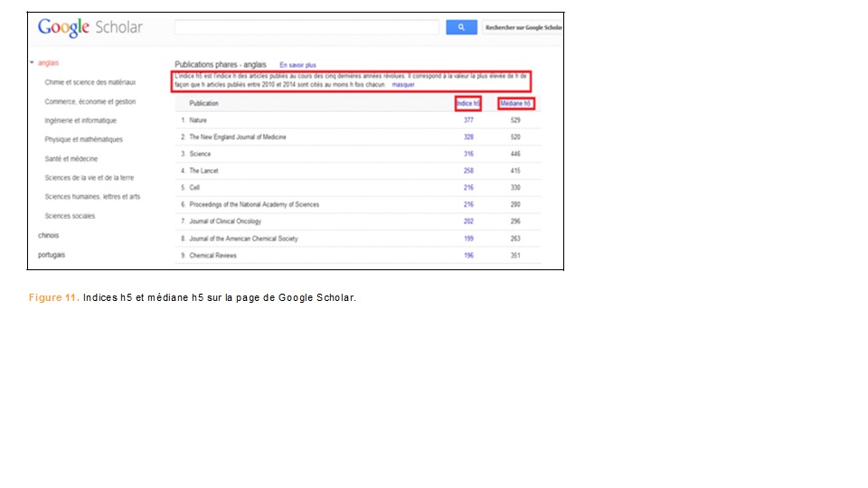Click the 'Nature' publication row name
This screenshot has height=488, width=868.
click(x=198, y=120)
